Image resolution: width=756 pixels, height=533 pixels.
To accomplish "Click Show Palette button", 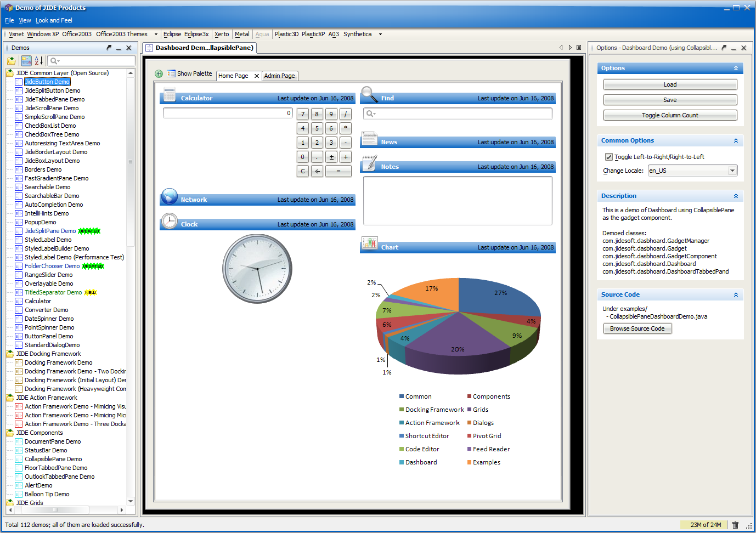I will (x=189, y=73).
